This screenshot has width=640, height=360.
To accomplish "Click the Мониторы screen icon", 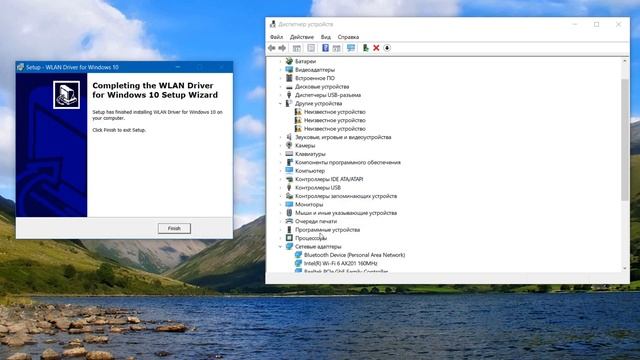I will click(x=289, y=204).
